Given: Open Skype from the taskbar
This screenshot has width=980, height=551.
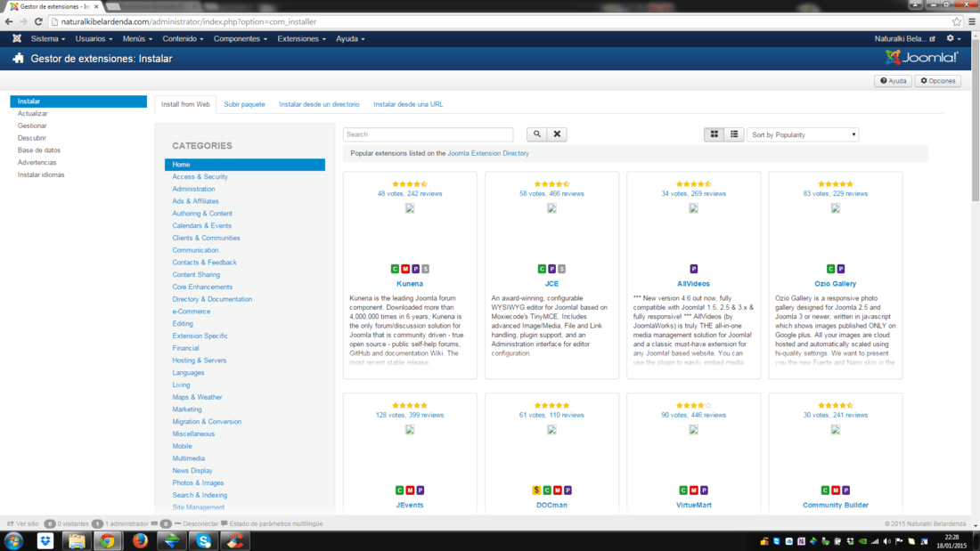Looking at the screenshot, I should pyautogui.click(x=204, y=541).
